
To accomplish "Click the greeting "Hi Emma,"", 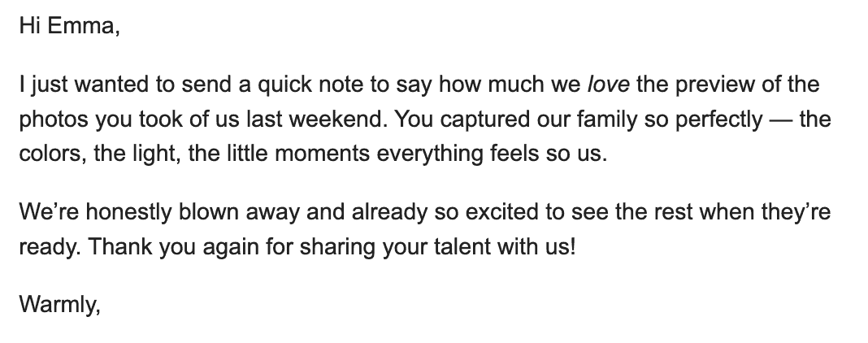I will pos(69,26).
